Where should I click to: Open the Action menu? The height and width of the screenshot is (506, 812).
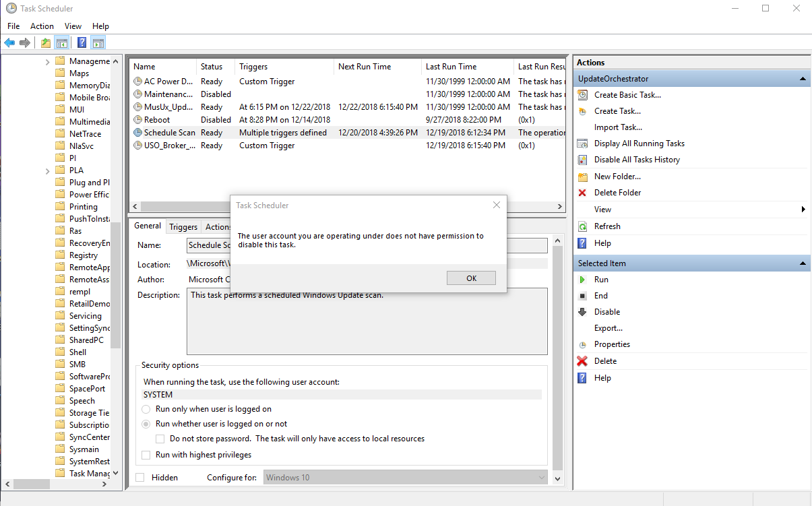42,26
